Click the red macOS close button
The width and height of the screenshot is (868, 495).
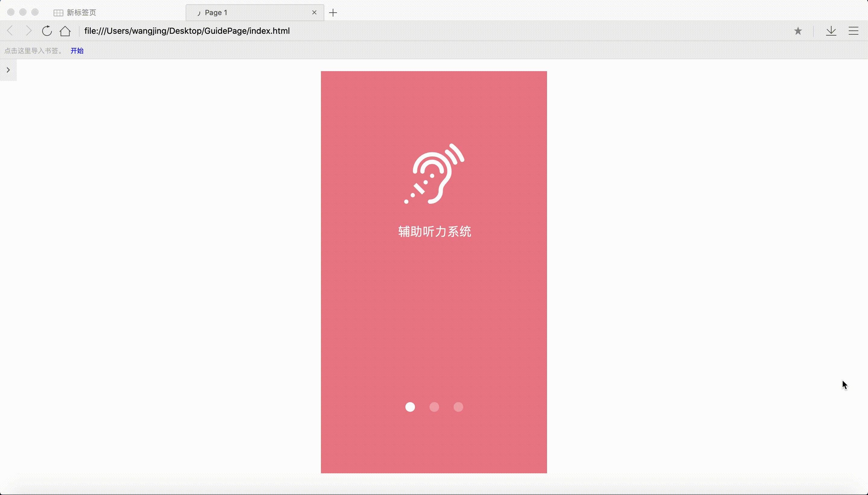click(11, 12)
